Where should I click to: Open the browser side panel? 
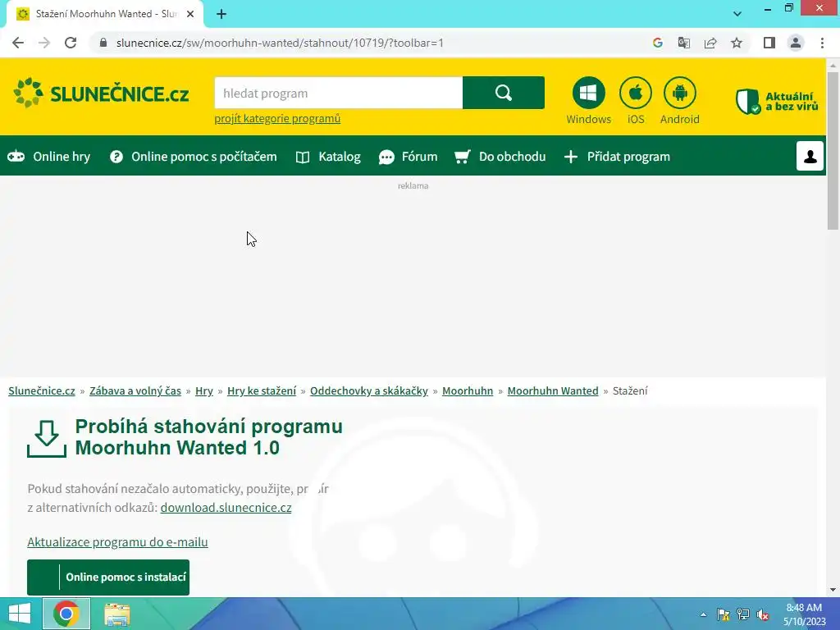tap(769, 43)
